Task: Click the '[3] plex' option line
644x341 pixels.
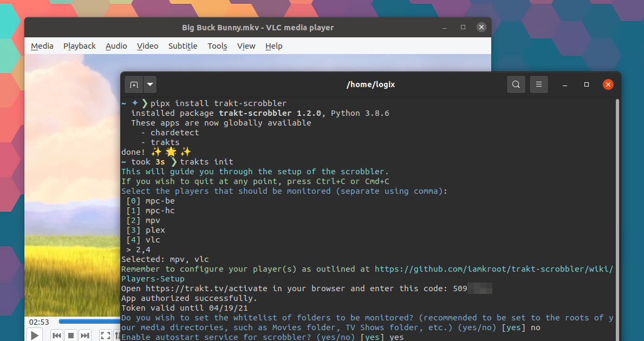Action: click(x=145, y=230)
